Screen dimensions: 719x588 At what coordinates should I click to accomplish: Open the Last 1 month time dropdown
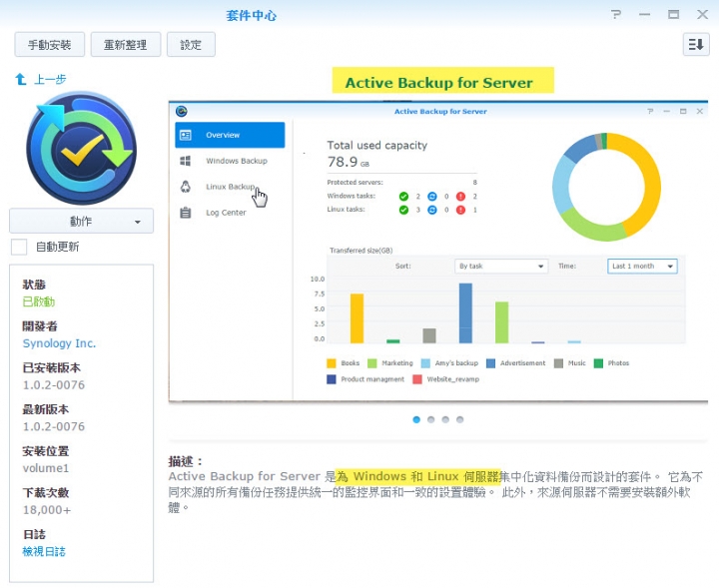point(642,267)
